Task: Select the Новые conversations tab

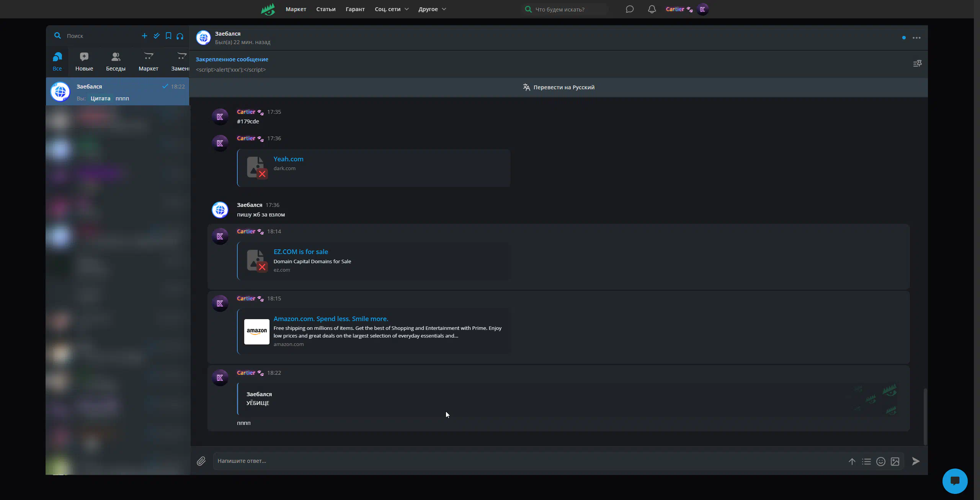Action: point(84,62)
